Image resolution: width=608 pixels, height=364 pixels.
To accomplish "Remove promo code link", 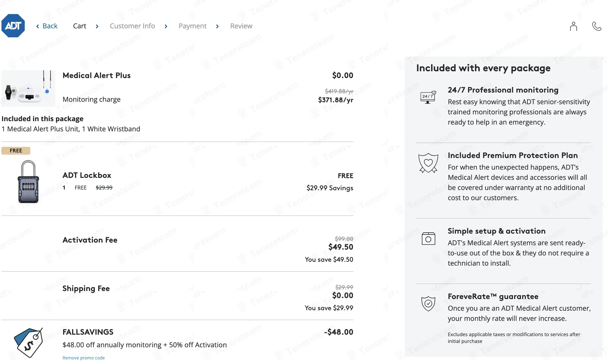I will coord(83,358).
